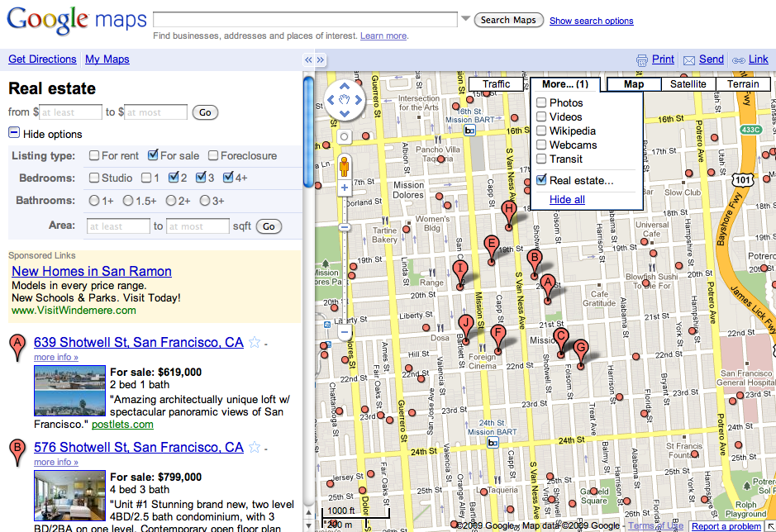Pan the map down with the arrow
The width and height of the screenshot is (776, 532).
click(x=345, y=114)
